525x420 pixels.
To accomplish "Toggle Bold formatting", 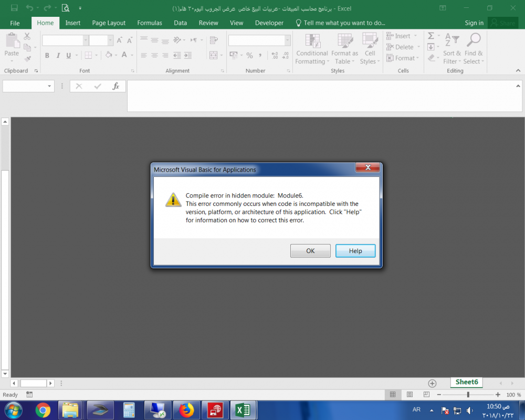I will point(47,56).
